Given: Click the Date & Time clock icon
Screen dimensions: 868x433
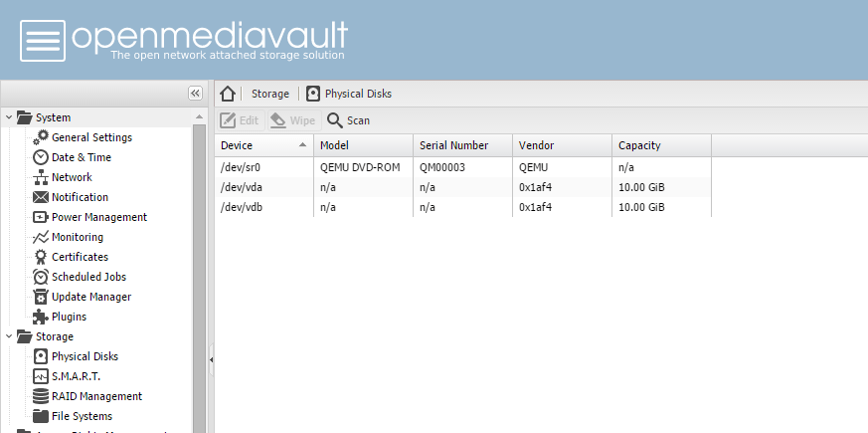Looking at the screenshot, I should coord(41,157).
